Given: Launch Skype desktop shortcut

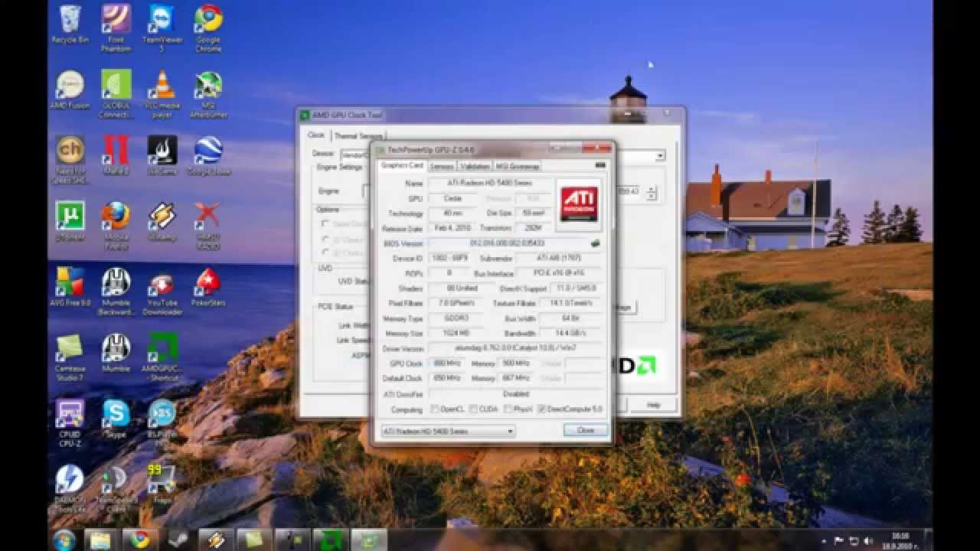Looking at the screenshot, I should click(116, 419).
